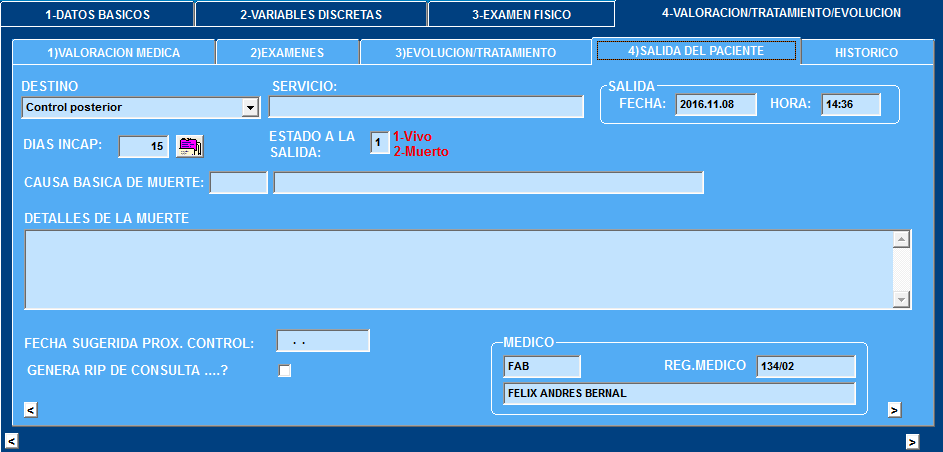Focus the SERVICIO input field
Image resolution: width=943 pixels, height=452 pixels.
tap(426, 106)
